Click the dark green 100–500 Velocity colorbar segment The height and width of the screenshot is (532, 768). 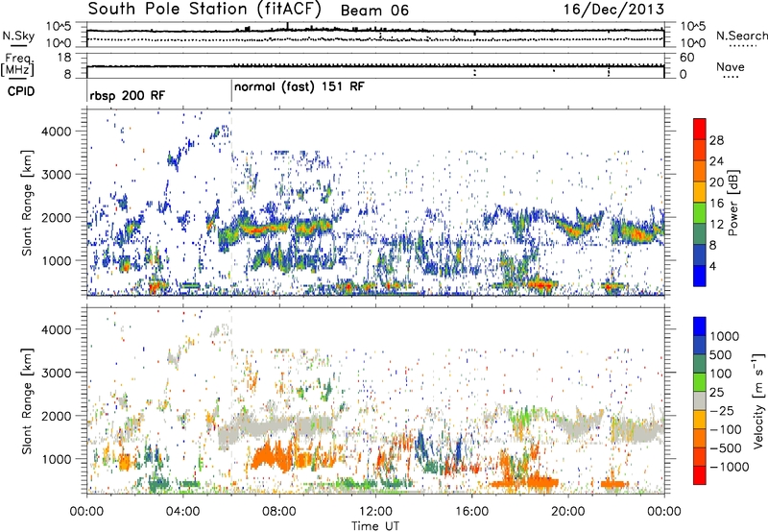pyautogui.click(x=700, y=364)
